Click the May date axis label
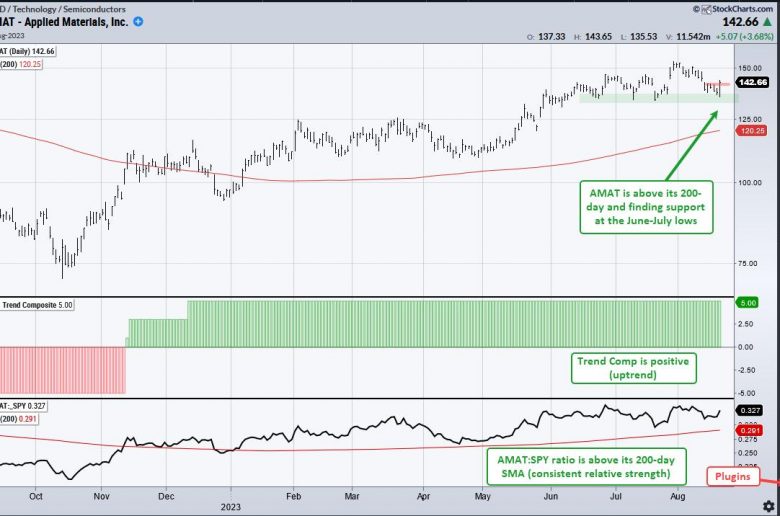 [x=483, y=497]
